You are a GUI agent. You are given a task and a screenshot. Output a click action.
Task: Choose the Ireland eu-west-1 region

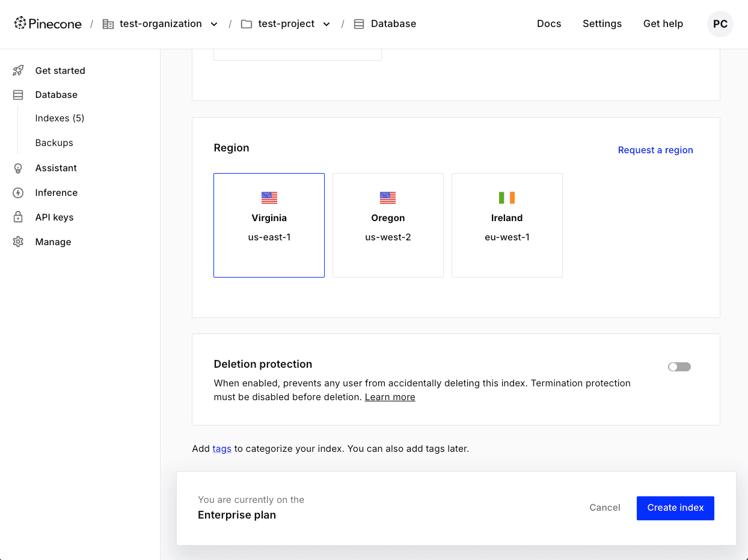[x=506, y=225]
